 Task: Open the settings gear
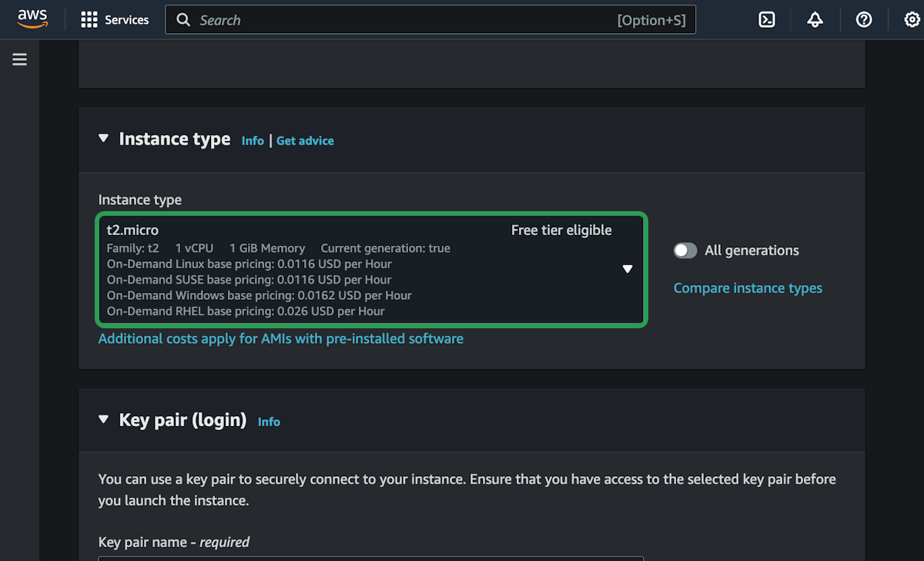(912, 20)
